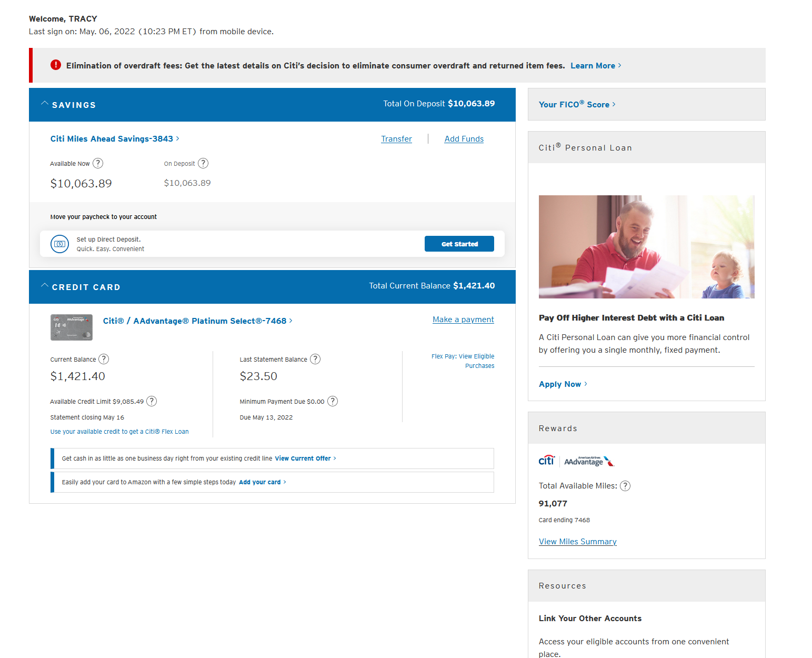Click Apply Now for personal loan
The image size is (812, 658).
pos(563,384)
